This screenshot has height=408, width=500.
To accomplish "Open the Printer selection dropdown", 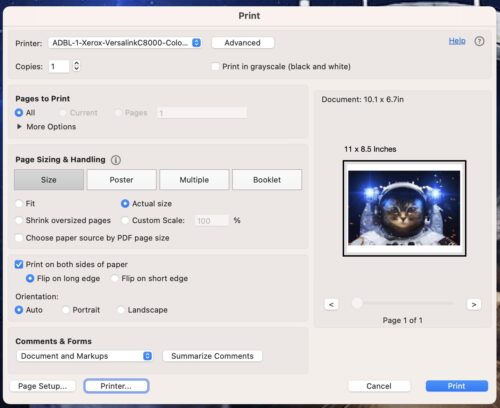I will point(125,43).
